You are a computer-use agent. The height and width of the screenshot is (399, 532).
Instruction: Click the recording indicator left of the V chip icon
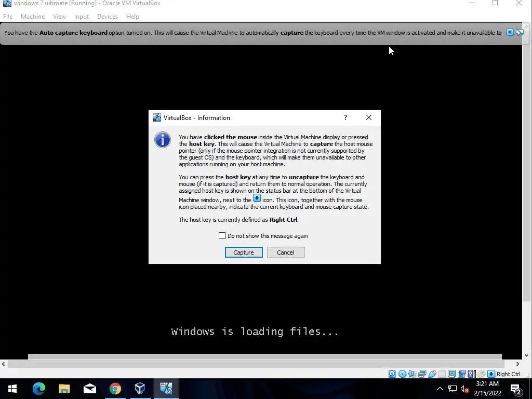pos(461,374)
